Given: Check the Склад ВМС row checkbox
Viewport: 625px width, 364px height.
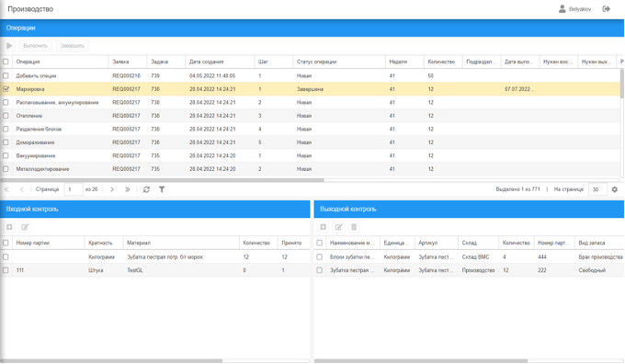Looking at the screenshot, I should coord(319,257).
